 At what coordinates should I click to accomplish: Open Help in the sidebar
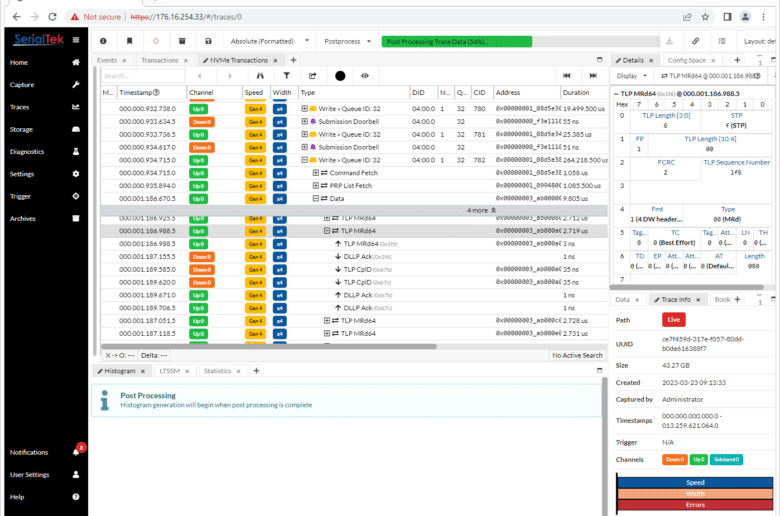[x=45, y=497]
